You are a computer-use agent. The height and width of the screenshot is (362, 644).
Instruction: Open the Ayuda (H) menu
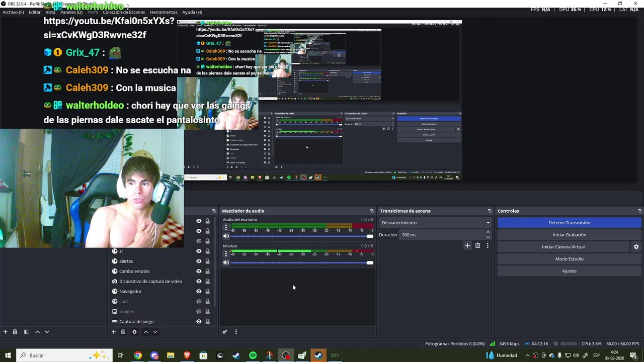tap(192, 12)
